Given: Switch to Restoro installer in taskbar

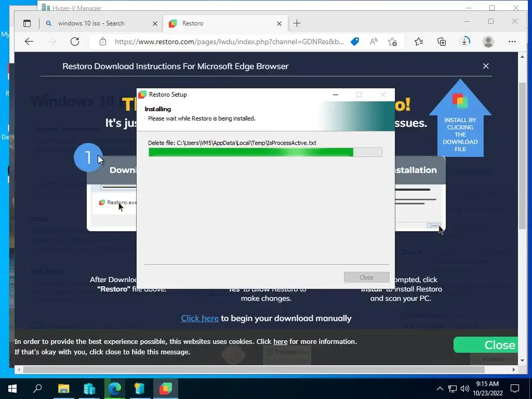Looking at the screenshot, I should 166,389.
